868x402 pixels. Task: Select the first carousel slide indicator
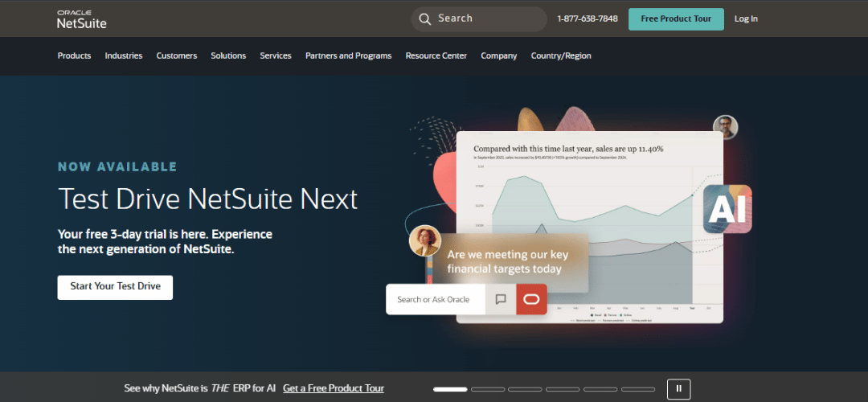(x=450, y=389)
